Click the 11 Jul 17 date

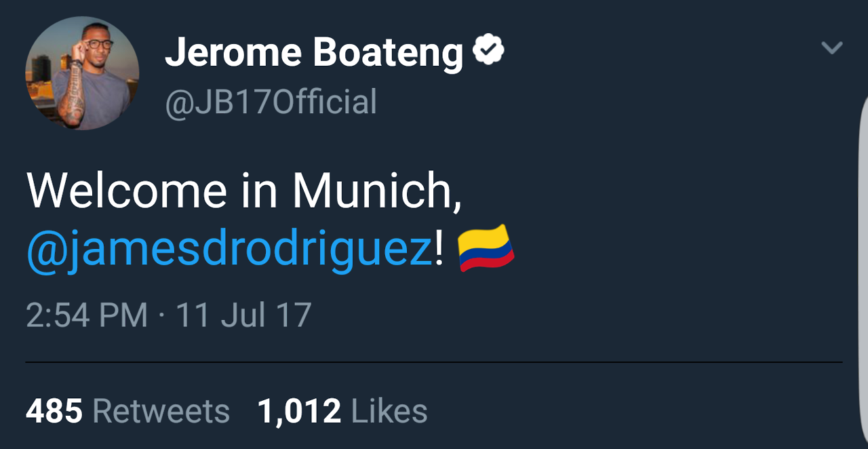point(243,315)
